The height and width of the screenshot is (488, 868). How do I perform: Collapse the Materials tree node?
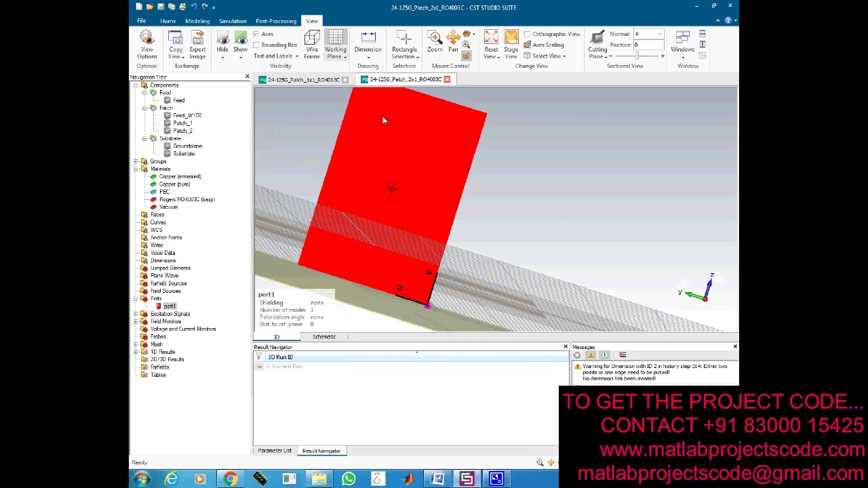pyautogui.click(x=136, y=169)
